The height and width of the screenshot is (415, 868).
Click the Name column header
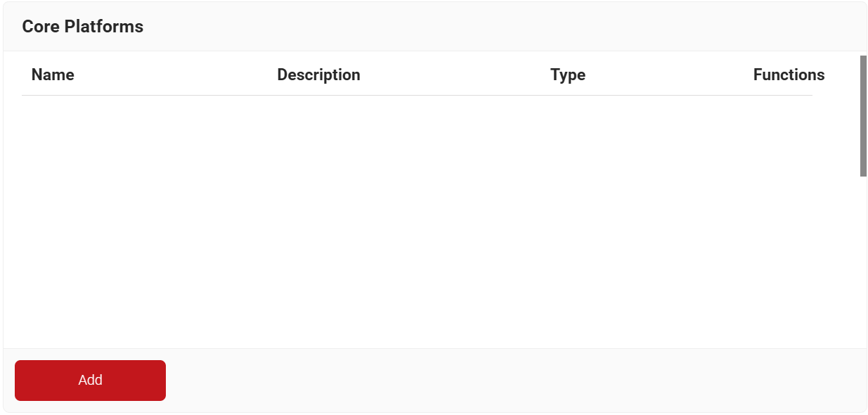(53, 75)
